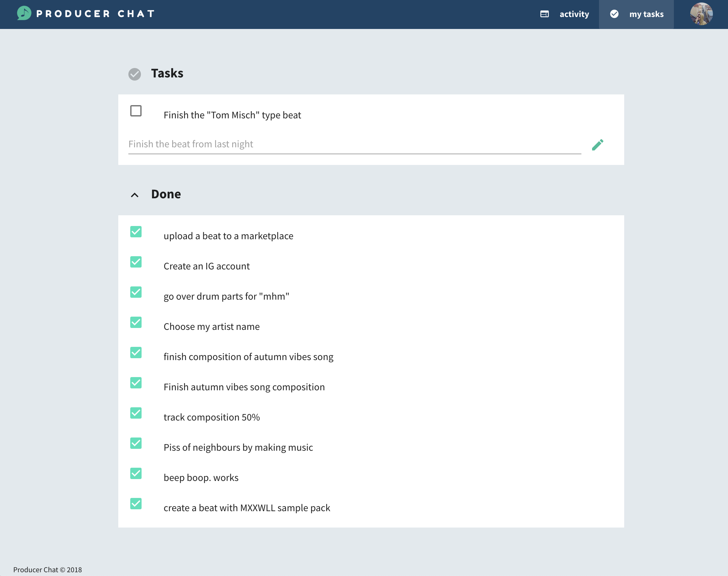The width and height of the screenshot is (728, 576).
Task: Check the "Tom Misch" type beat task
Action: (136, 110)
